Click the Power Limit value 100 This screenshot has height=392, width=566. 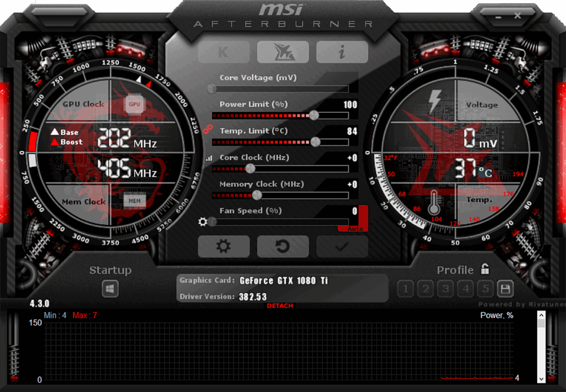click(x=350, y=105)
